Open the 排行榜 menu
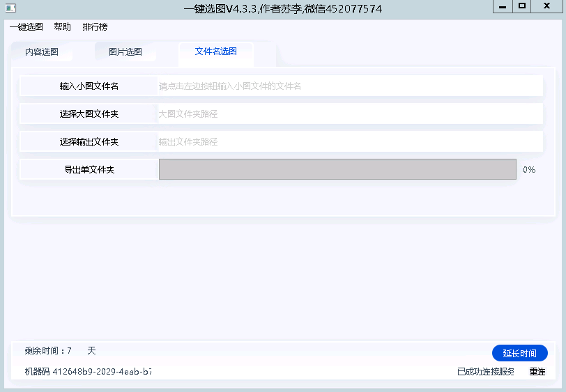 click(95, 27)
